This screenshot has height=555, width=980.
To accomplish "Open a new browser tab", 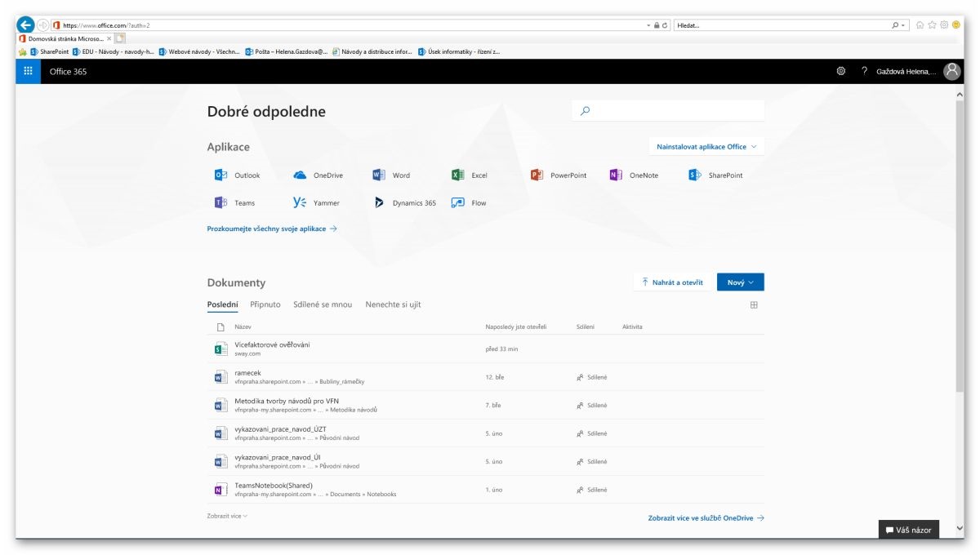I will pyautogui.click(x=120, y=38).
